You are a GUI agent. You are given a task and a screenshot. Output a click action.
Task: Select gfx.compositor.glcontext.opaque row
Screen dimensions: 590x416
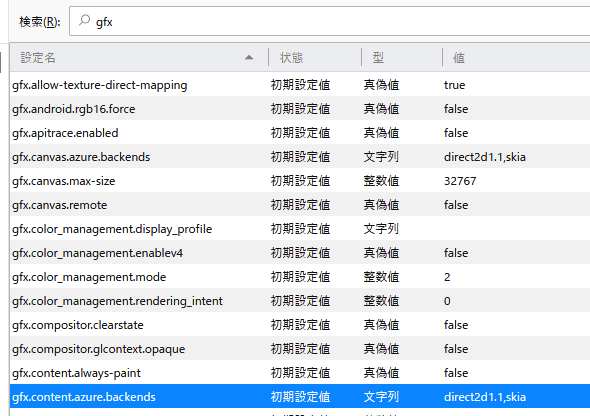tap(300, 349)
